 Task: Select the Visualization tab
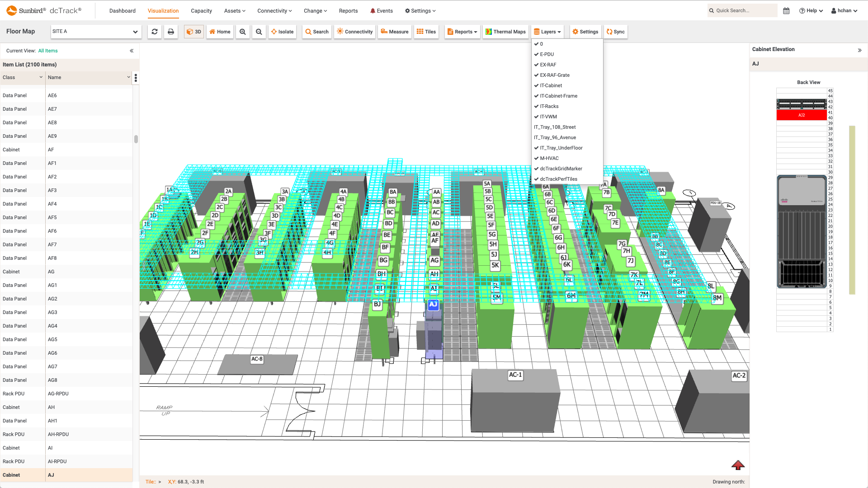[163, 11]
